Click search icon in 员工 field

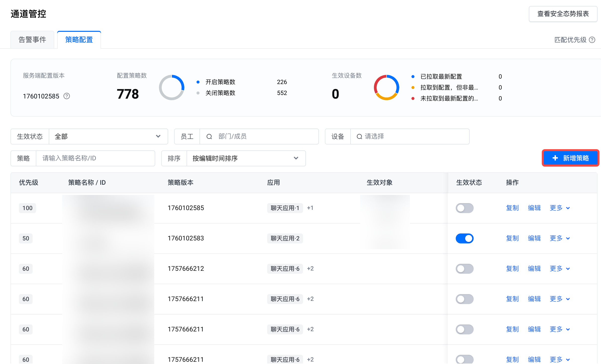[x=209, y=136]
